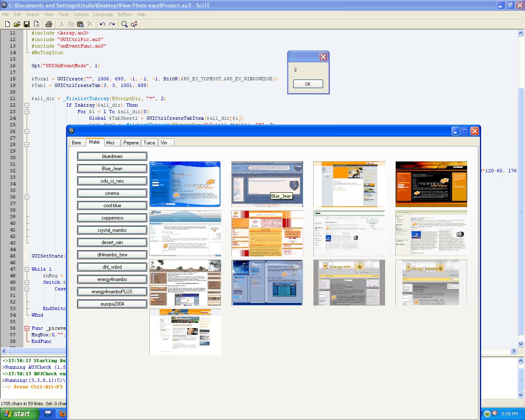Collapse the Func _piceve fold at line 56

click(x=27, y=328)
